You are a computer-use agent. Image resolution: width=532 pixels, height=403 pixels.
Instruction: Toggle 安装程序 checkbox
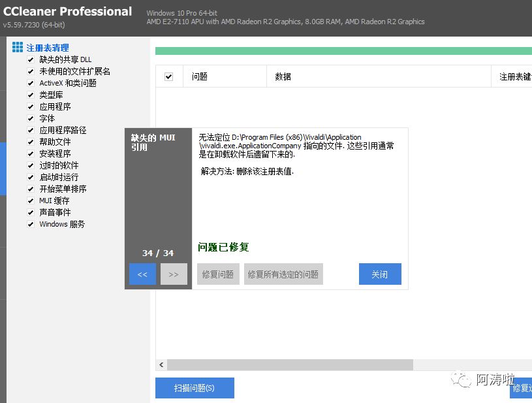[31, 153]
